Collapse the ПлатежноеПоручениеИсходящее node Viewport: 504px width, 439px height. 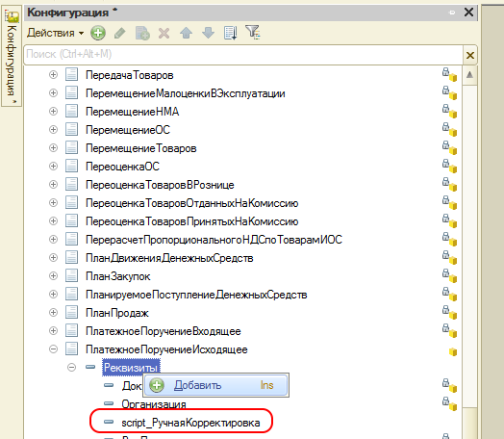click(53, 349)
